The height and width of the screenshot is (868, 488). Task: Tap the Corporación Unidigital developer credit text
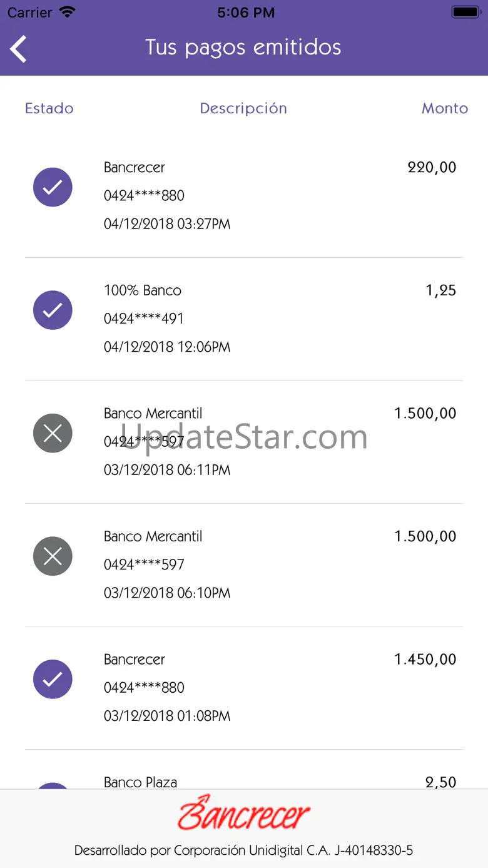pyautogui.click(x=243, y=850)
